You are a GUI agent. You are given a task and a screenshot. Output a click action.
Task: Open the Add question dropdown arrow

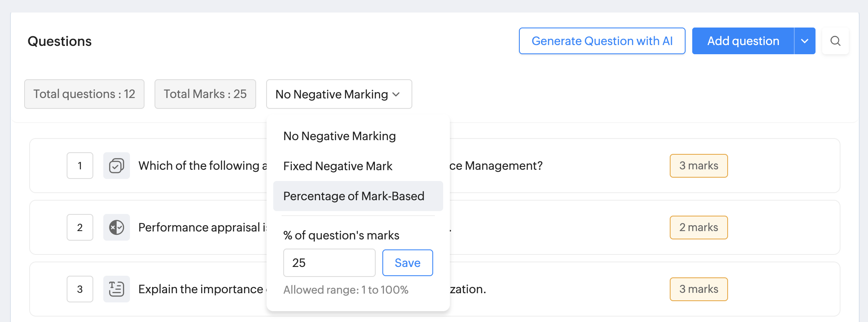(x=805, y=41)
